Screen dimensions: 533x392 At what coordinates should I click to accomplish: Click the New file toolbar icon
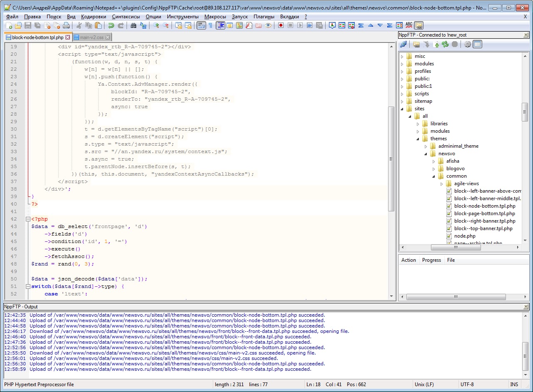(x=8, y=26)
